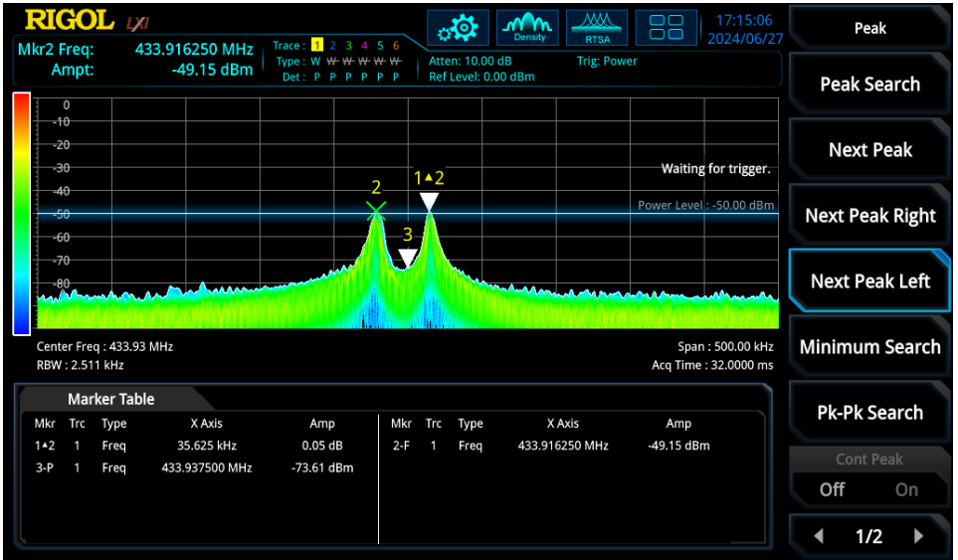Turn Cont Peak On
Image resolution: width=958 pixels, height=560 pixels.
(906, 489)
